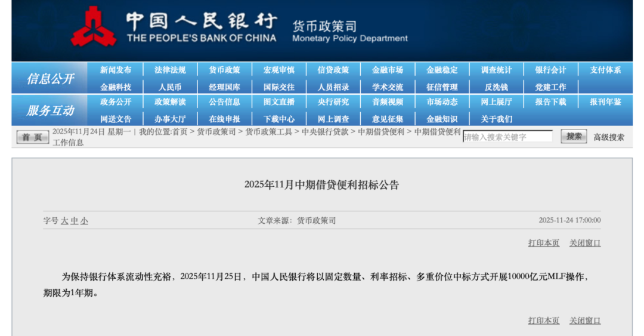The height and width of the screenshot is (336, 644).
Task: Focus the keyword search input field
Action: 507,137
